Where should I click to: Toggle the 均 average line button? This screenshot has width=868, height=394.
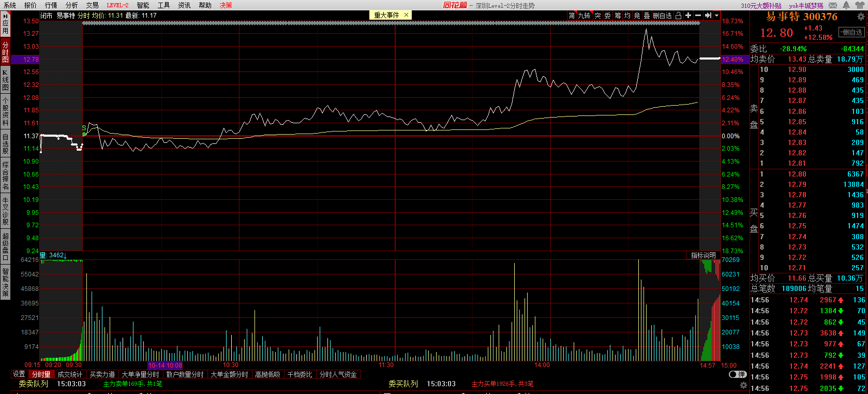[627, 16]
